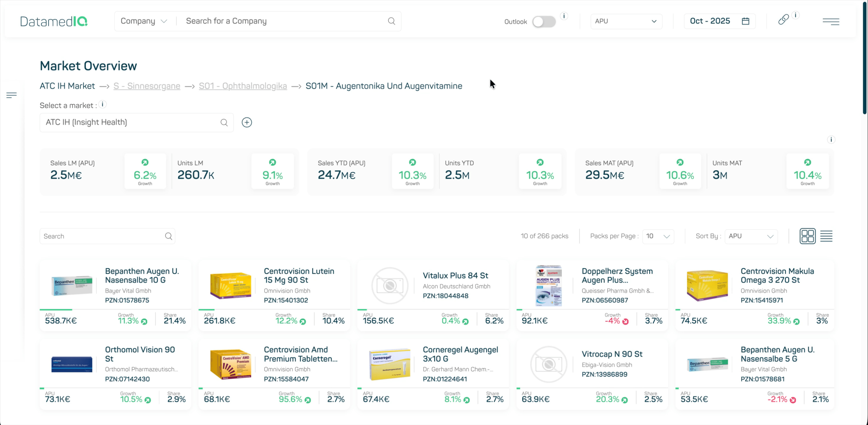Open left sidebar filter lines icon

[x=12, y=95]
